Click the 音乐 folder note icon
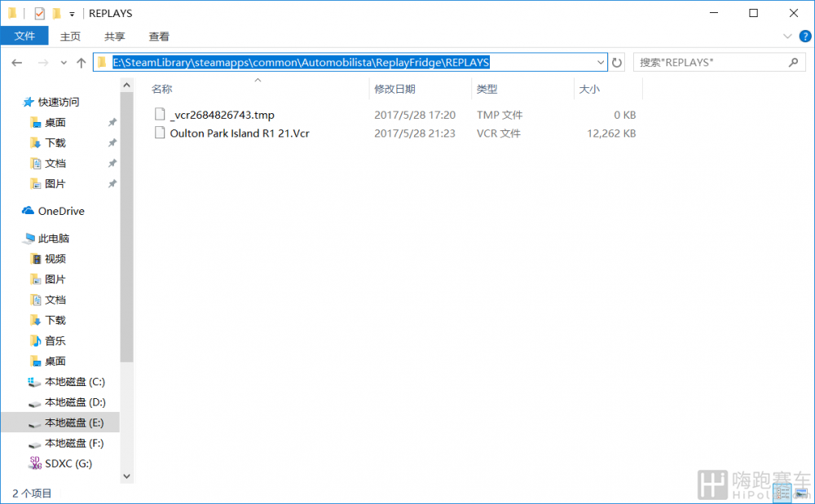The height and width of the screenshot is (504, 815). (x=35, y=341)
